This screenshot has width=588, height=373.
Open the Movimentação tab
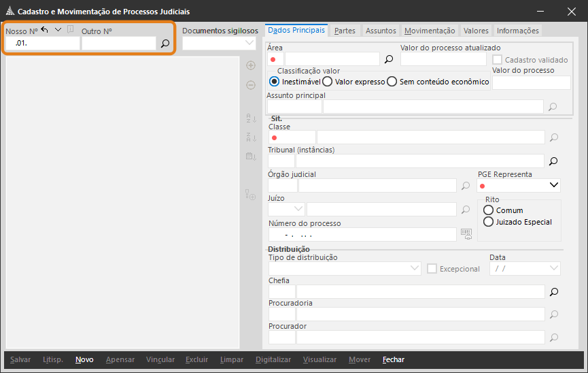430,31
